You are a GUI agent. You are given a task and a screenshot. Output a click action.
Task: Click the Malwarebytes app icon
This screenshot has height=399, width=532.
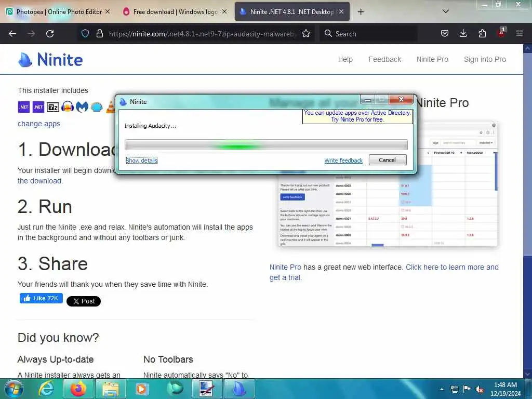(x=82, y=107)
